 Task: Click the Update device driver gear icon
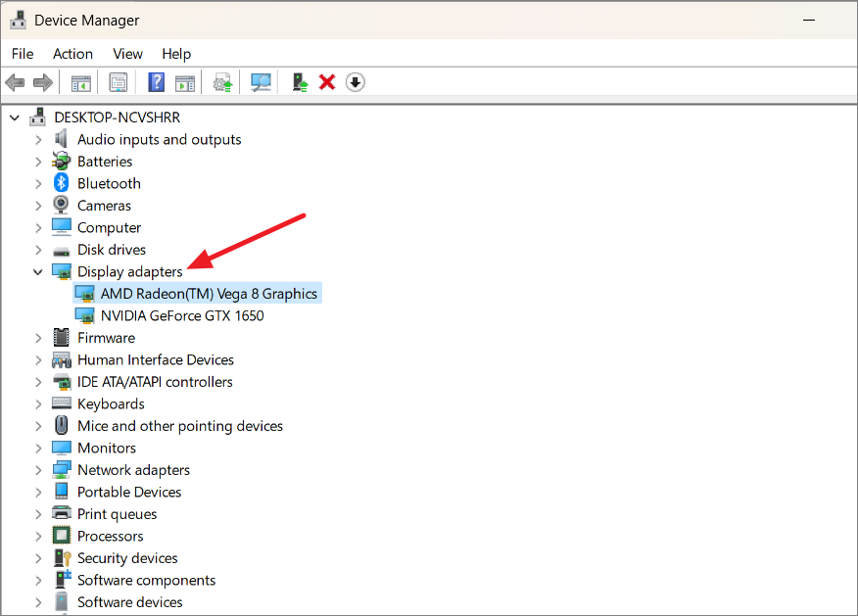[222, 83]
